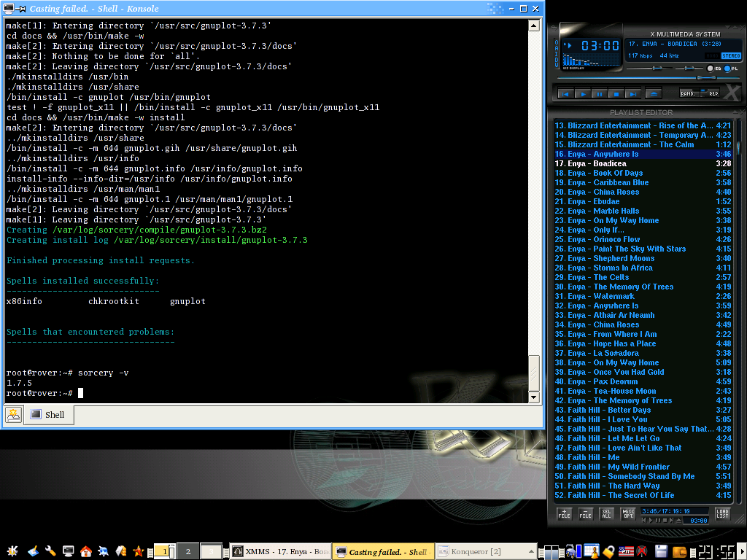This screenshot has width=747, height=560.
Task: Skip to next track in XMMS
Action: point(632,93)
